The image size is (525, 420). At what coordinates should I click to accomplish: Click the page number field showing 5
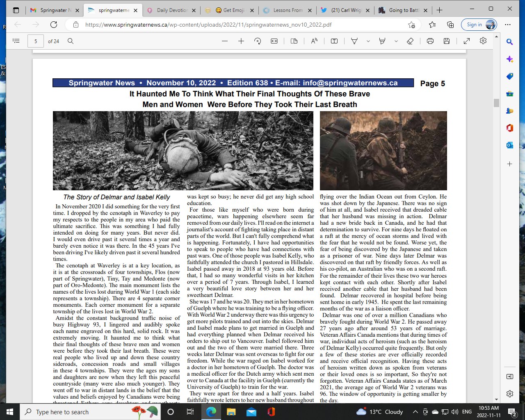pyautogui.click(x=36, y=41)
